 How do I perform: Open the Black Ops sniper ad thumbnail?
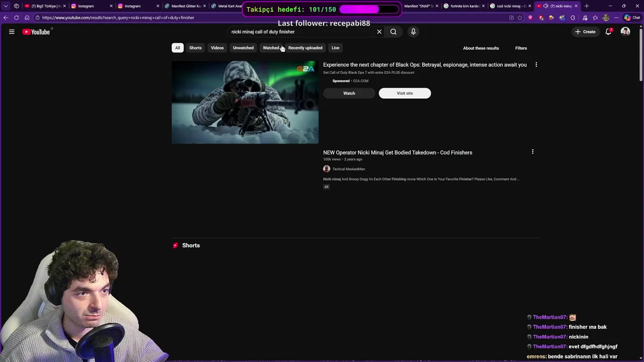coord(245,103)
